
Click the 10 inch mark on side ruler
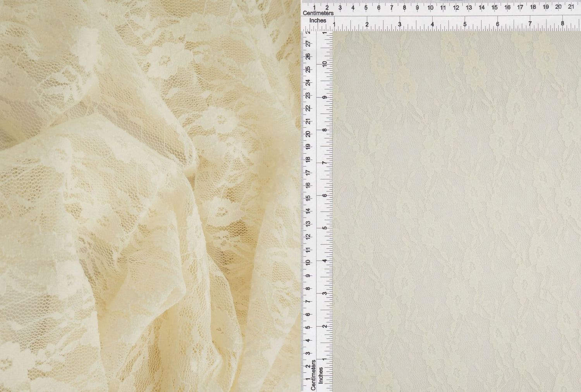point(325,64)
